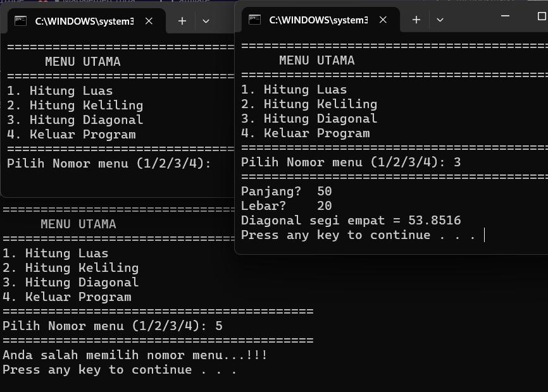Click the cmd icon on the right window's tab
The height and width of the screenshot is (392, 548).
point(255,20)
